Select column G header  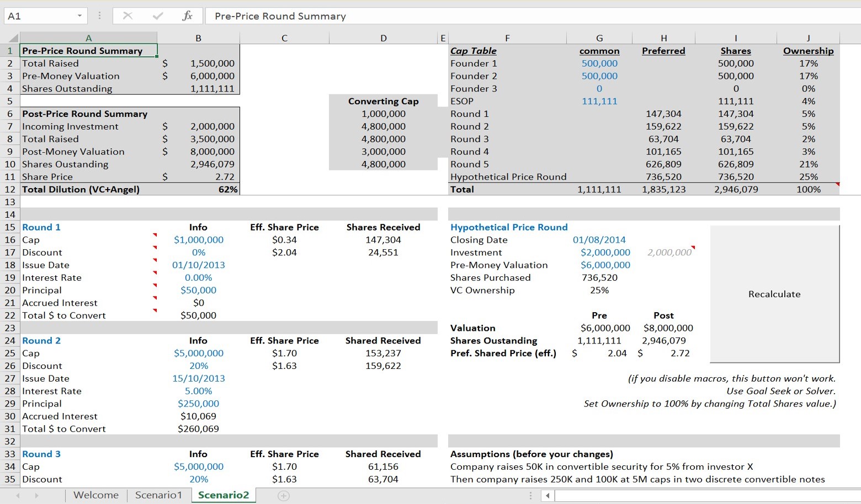599,38
